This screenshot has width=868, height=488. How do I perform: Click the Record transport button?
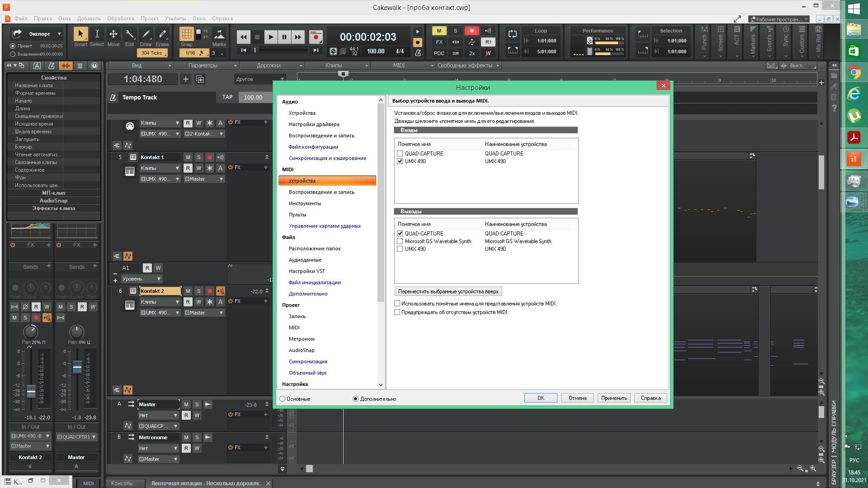(316, 37)
